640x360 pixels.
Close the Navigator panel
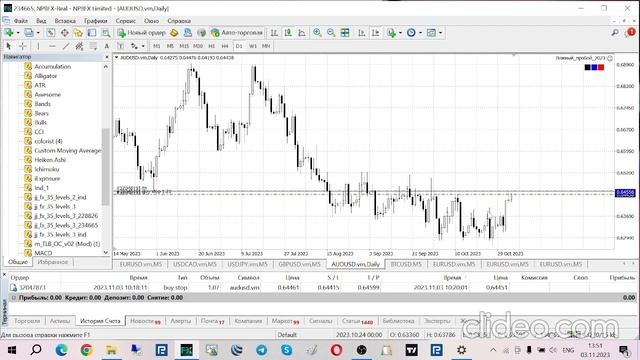(107, 57)
